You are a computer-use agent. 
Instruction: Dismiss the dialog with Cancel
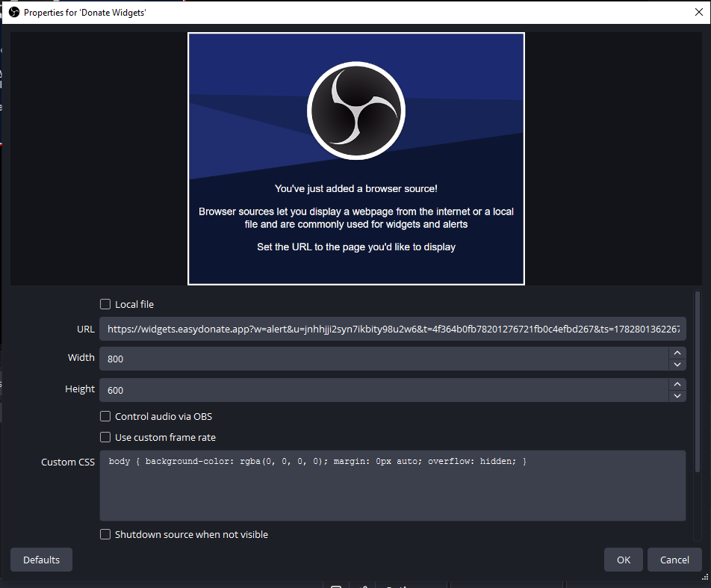click(x=674, y=560)
